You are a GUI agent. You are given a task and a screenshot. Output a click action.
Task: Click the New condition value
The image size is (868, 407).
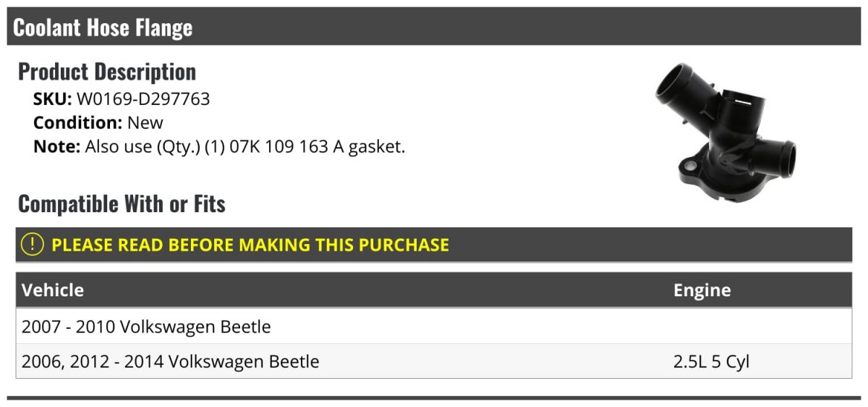click(x=145, y=122)
